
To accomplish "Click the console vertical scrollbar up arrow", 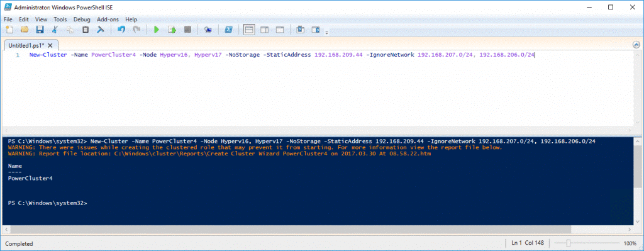I will (637, 141).
